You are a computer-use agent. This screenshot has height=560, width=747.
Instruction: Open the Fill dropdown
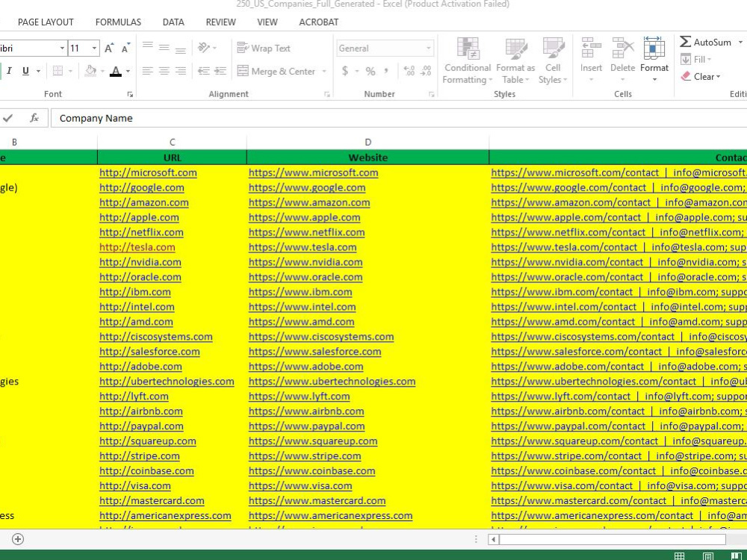point(696,60)
